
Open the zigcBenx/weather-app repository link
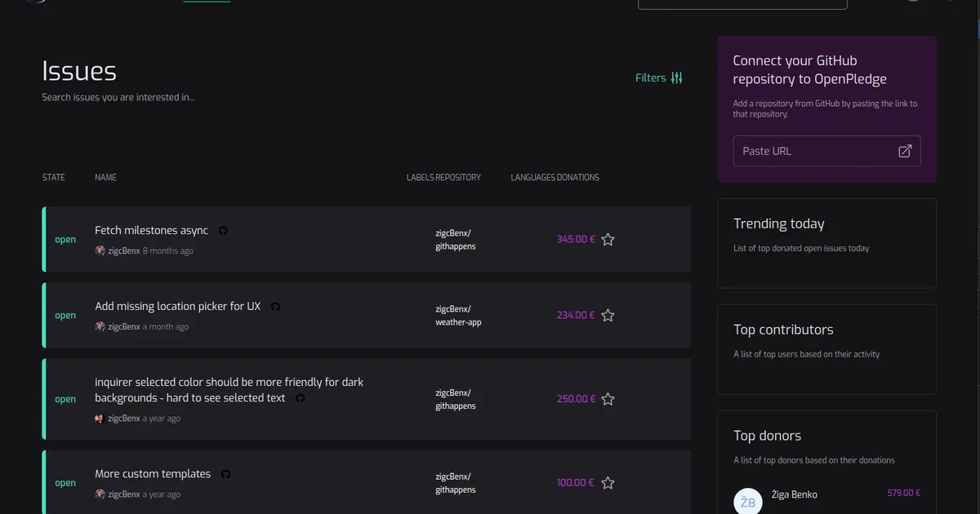(x=458, y=316)
